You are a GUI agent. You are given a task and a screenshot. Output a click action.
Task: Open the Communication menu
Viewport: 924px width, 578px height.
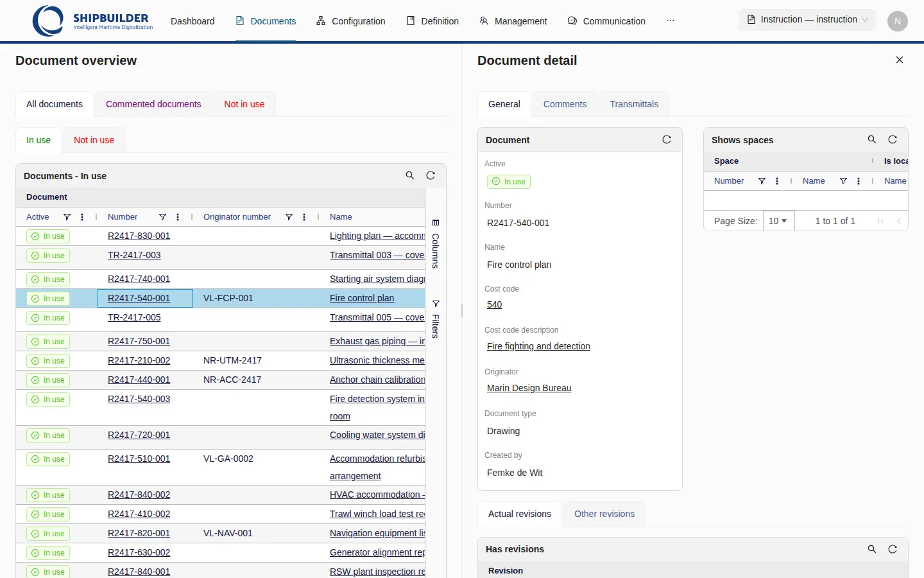coord(606,21)
